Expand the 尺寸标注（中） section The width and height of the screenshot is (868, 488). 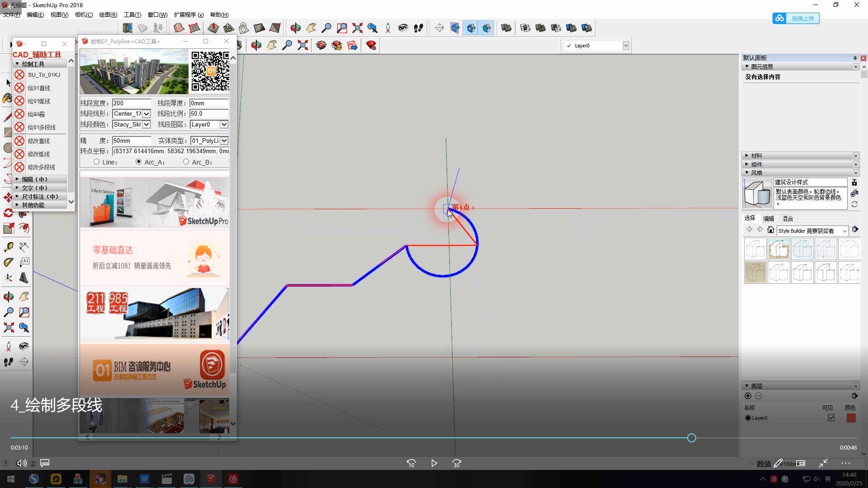[40, 197]
